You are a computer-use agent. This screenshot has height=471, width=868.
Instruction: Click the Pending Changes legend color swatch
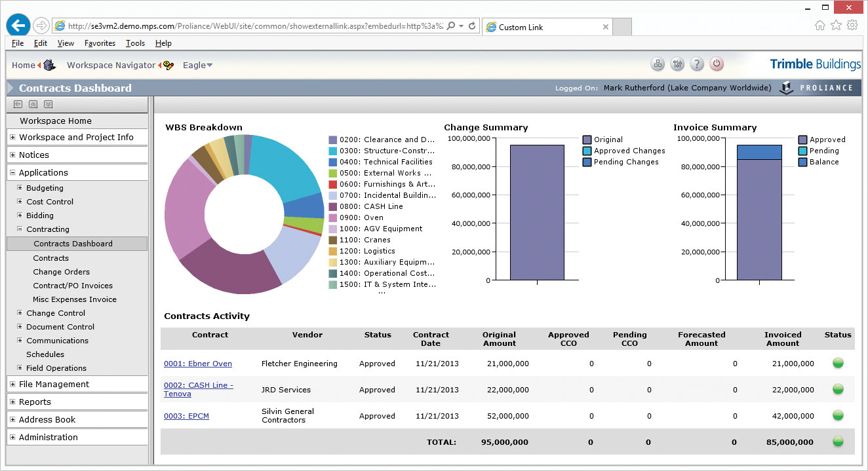[x=587, y=162]
